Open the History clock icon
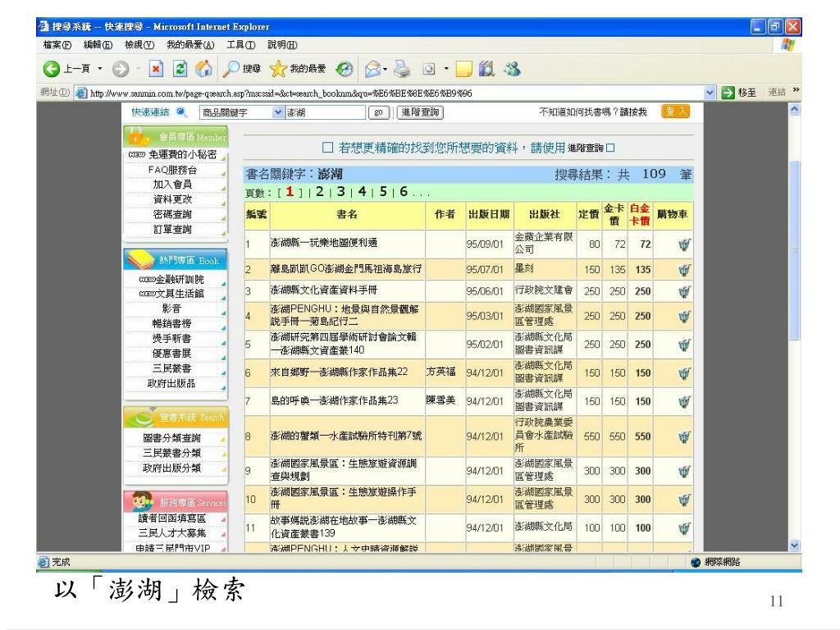 344,69
